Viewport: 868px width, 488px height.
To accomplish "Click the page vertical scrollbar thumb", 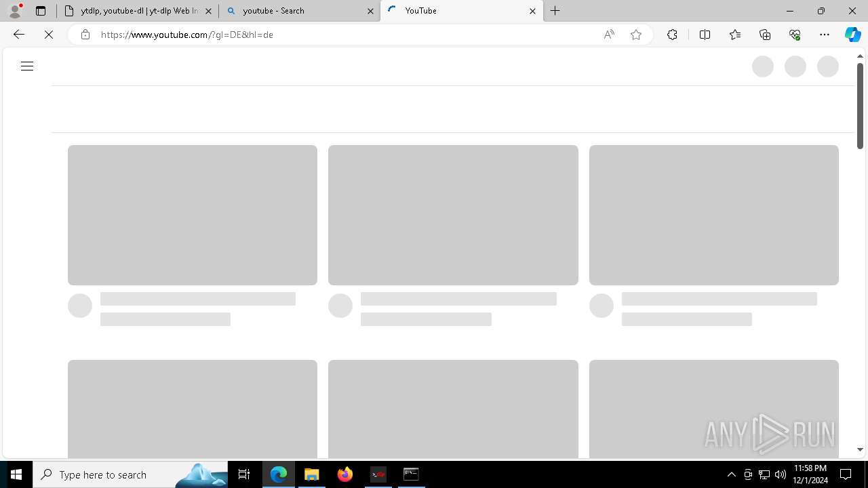I will 860,105.
